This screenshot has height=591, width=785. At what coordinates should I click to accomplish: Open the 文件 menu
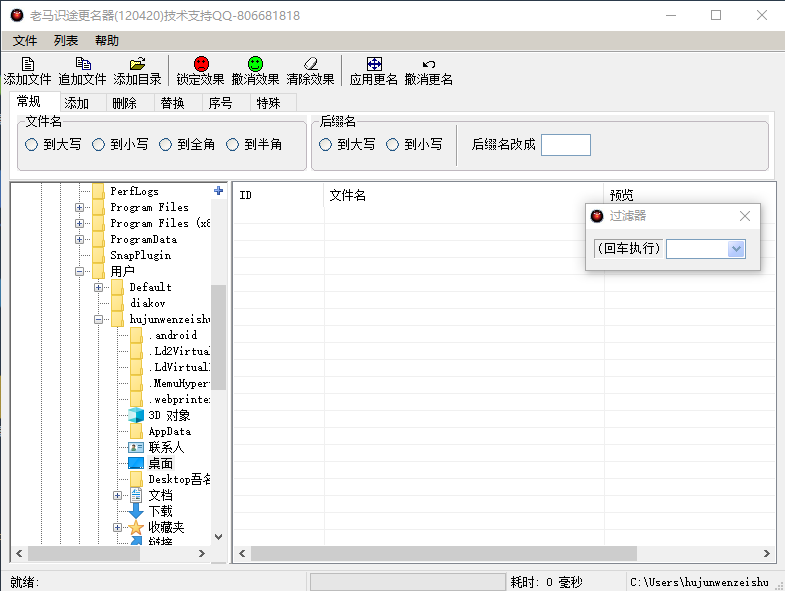coord(25,41)
